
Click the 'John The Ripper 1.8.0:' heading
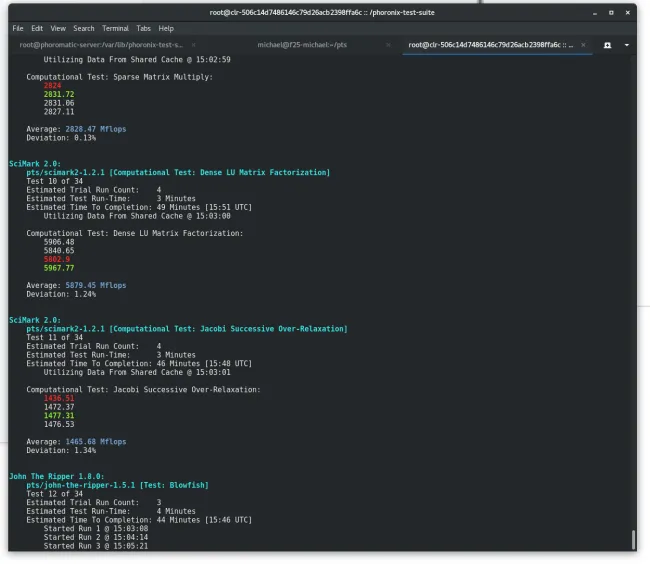pos(57,476)
